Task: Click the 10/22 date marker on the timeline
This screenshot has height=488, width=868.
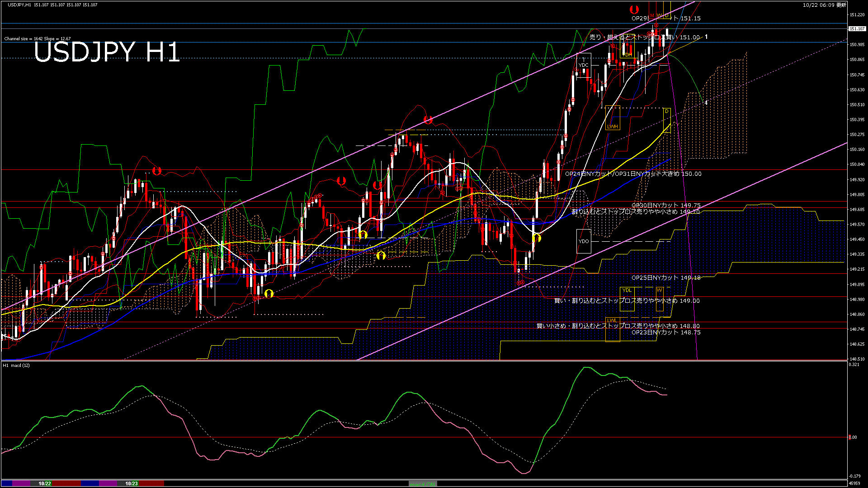Action: coord(45,483)
